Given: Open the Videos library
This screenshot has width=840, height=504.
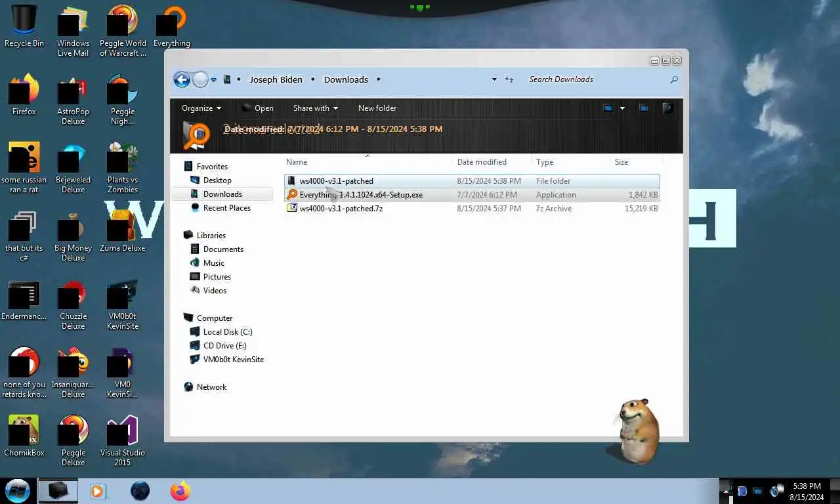Looking at the screenshot, I should (x=215, y=291).
